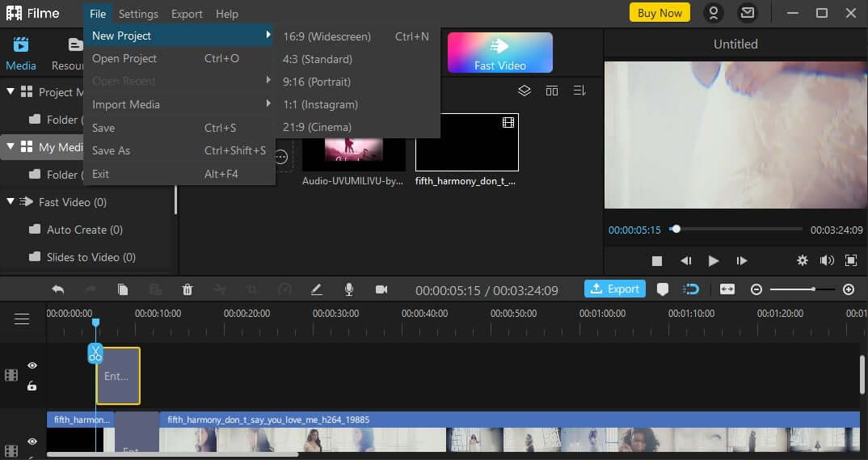Toggle preview volume speaker icon
This screenshot has height=460, width=868.
827,260
